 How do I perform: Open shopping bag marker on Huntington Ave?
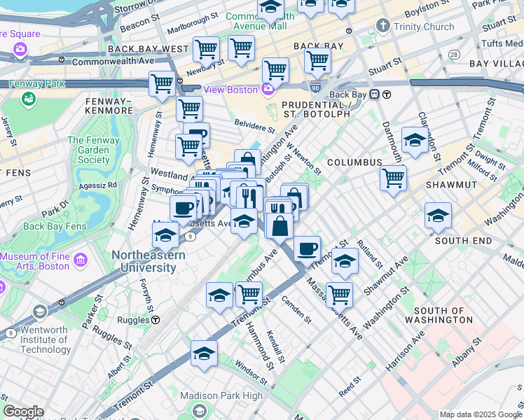pyautogui.click(x=247, y=160)
